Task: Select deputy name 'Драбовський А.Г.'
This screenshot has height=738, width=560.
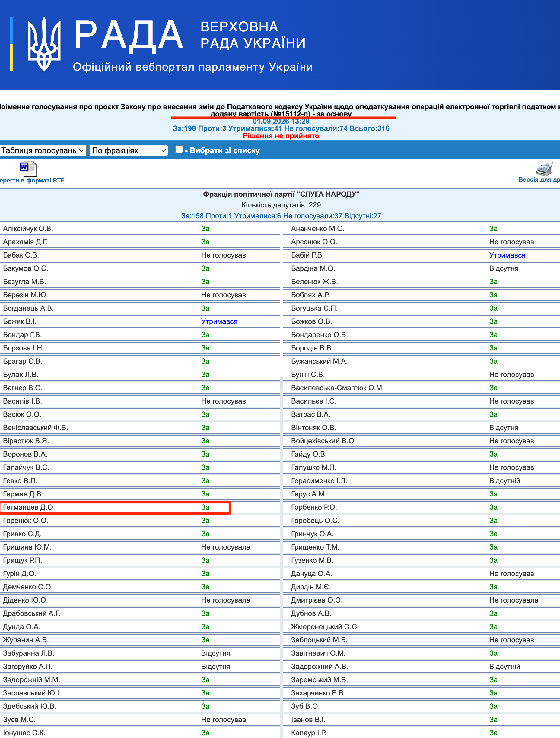Action: tap(32, 613)
